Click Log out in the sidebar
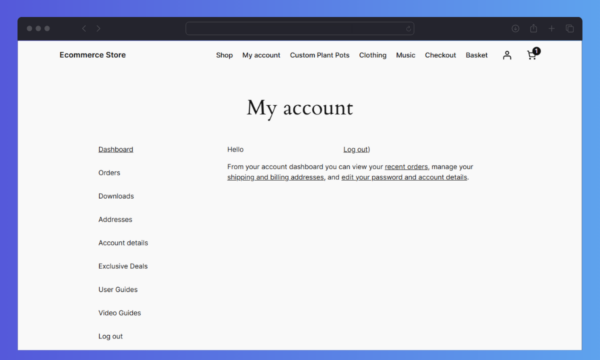The image size is (600, 360). coord(111,336)
